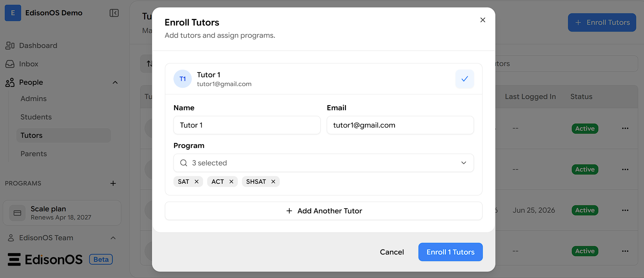The image size is (644, 278).
Task: Open options menu for the Jun 25, 2026 row
Action: 625,210
